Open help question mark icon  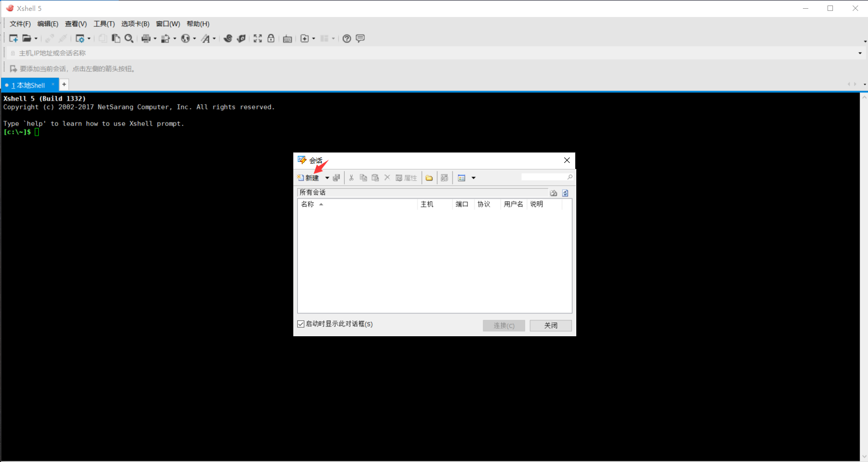(x=346, y=38)
